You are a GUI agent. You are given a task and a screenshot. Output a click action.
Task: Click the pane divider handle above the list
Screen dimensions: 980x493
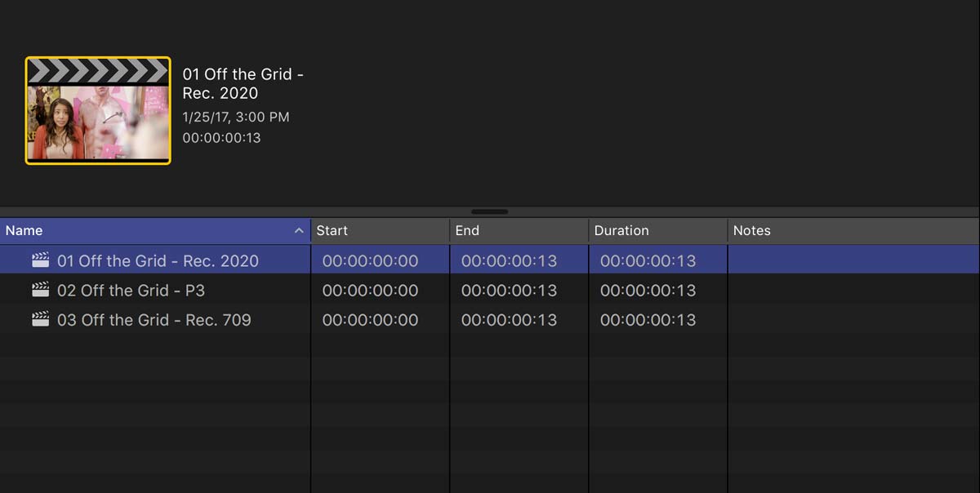(x=490, y=211)
